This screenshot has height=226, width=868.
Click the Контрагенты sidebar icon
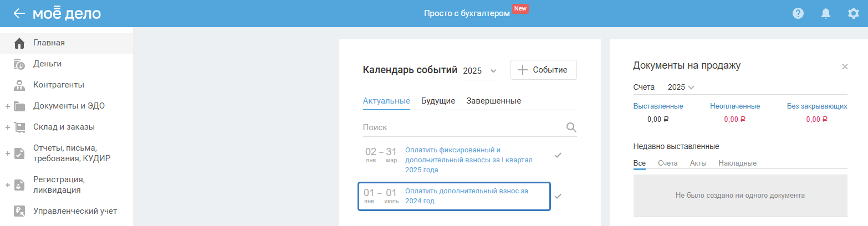[x=20, y=85]
